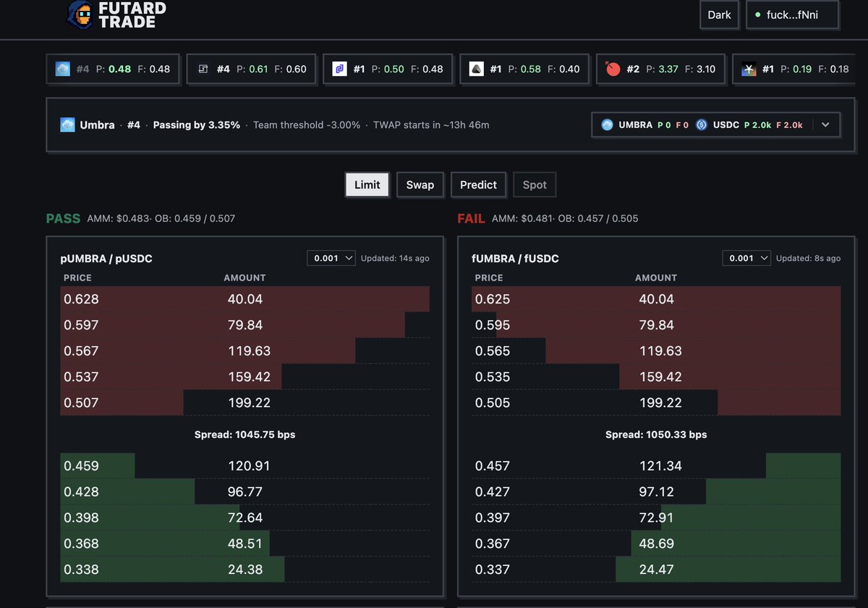
Task: Click Spread: 1050.33 bps label
Action: point(656,434)
